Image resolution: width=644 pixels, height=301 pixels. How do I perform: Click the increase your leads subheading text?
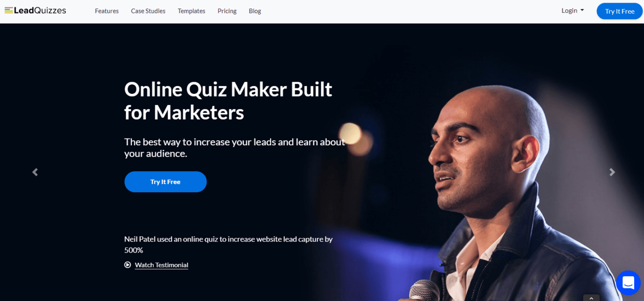[x=235, y=148]
